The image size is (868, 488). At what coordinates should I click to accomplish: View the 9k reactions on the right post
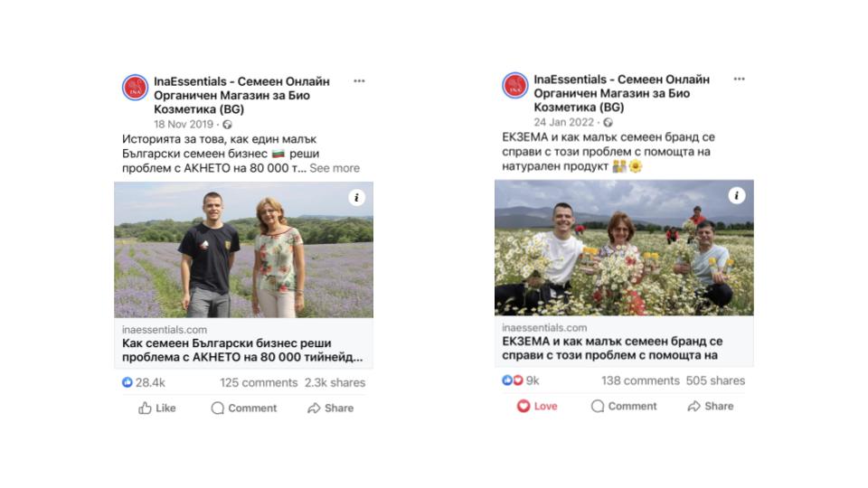522,380
